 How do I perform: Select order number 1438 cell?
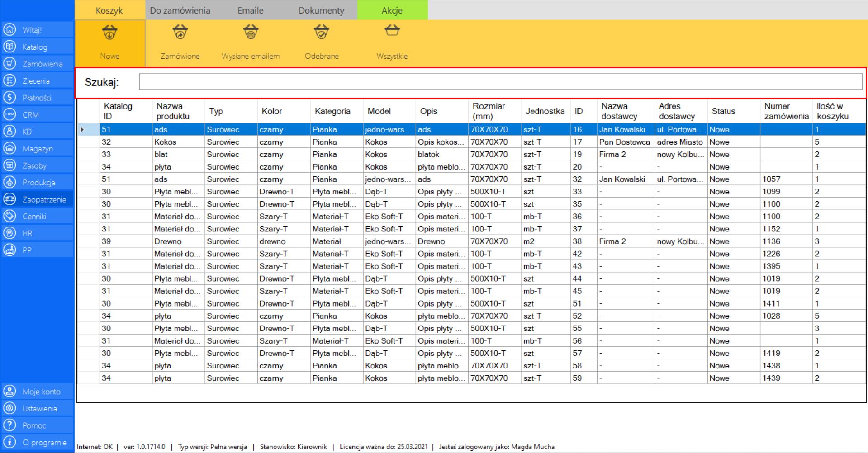tap(786, 366)
